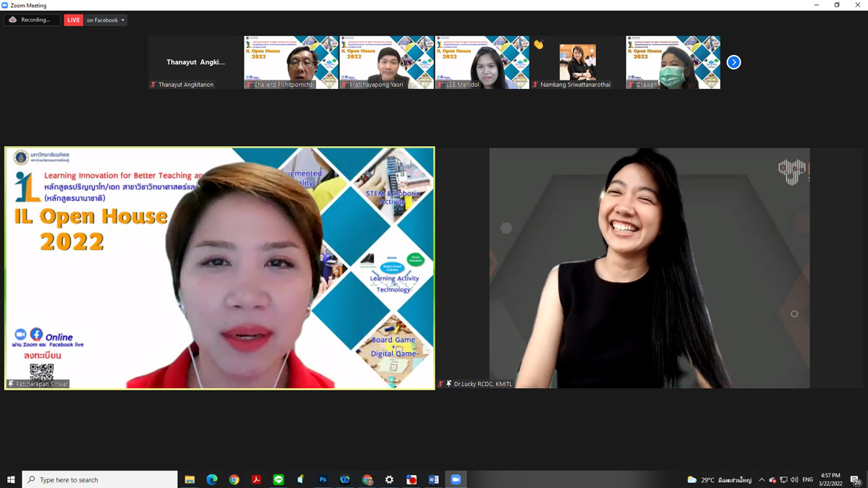Click the volume speaker icon
Image resolution: width=868 pixels, height=488 pixels.
[x=794, y=479]
